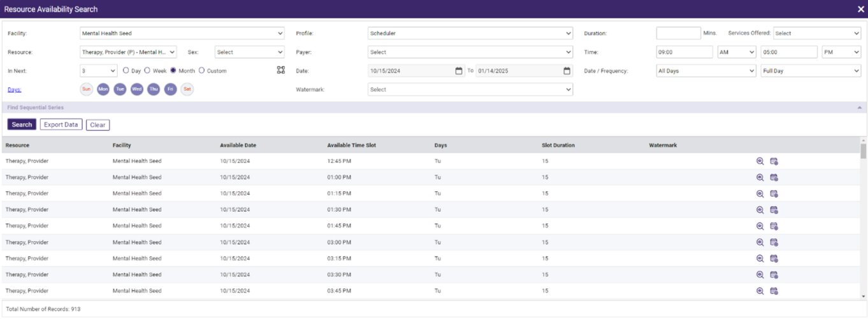Click the grid icon next to Custom option
Viewport: 868px width, 319px height.
pyautogui.click(x=280, y=70)
